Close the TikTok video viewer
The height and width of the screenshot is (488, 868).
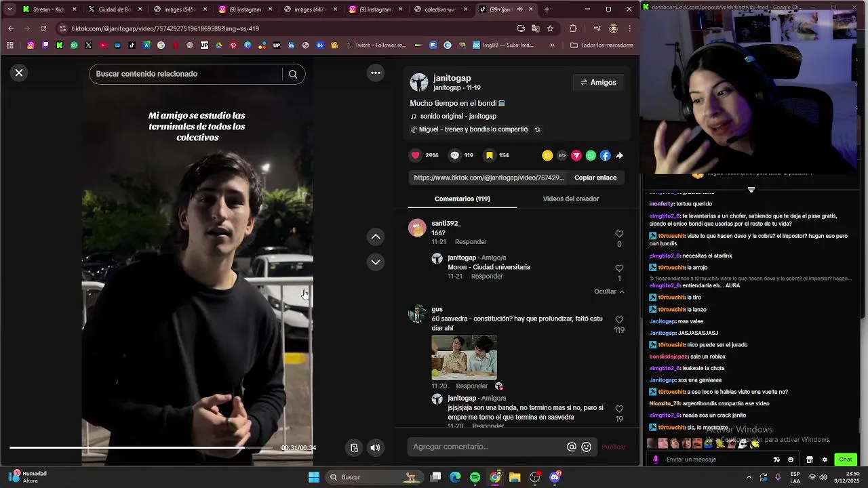(x=19, y=73)
